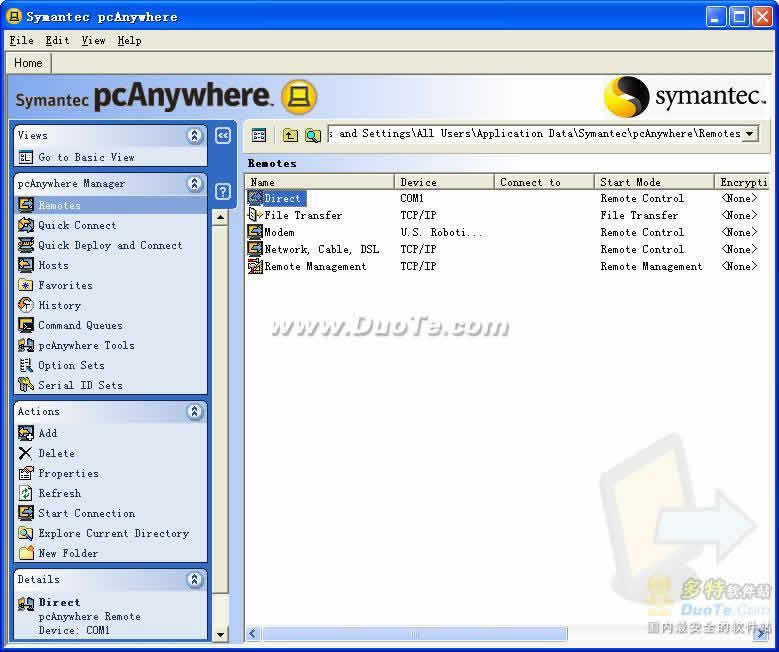Sort by the Device column header
The image size is (779, 652).
tap(445, 182)
